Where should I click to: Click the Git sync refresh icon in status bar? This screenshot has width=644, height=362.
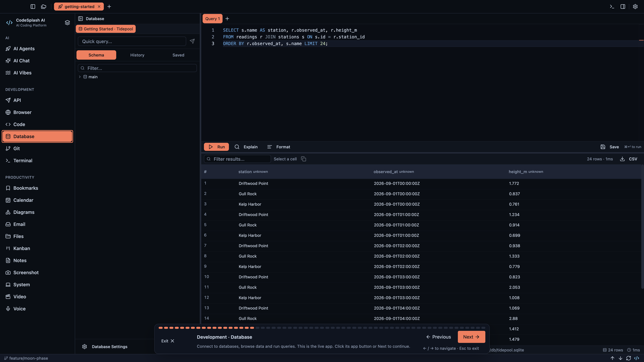click(x=629, y=358)
